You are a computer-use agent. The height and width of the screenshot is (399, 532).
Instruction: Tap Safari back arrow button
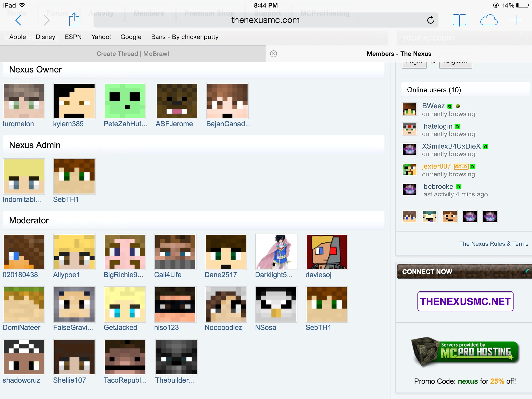pos(18,20)
